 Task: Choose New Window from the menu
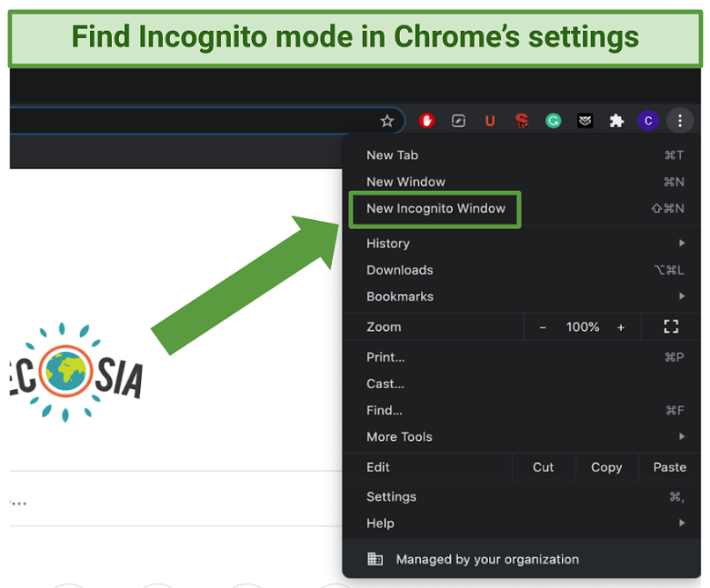tap(521, 182)
